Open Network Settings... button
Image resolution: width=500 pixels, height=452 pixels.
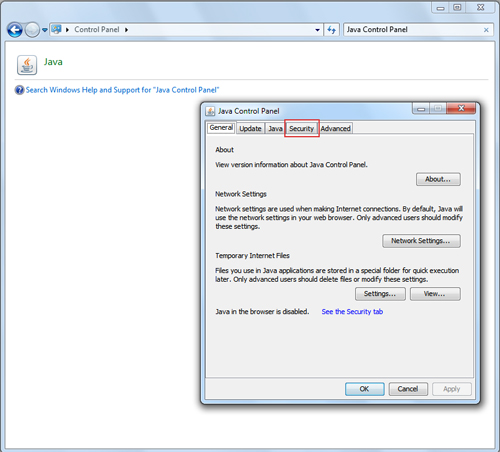point(421,241)
